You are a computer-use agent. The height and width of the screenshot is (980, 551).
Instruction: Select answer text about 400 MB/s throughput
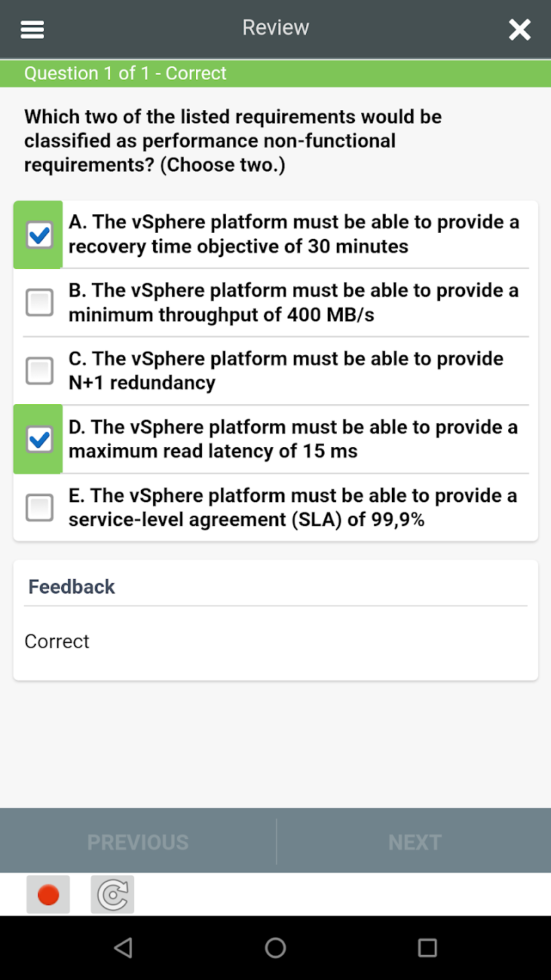(x=294, y=303)
